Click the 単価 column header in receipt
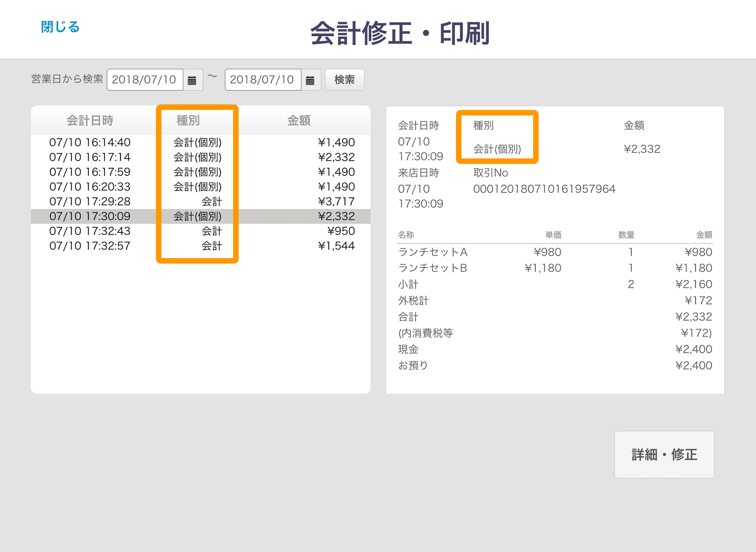The height and width of the screenshot is (552, 756). point(553,235)
